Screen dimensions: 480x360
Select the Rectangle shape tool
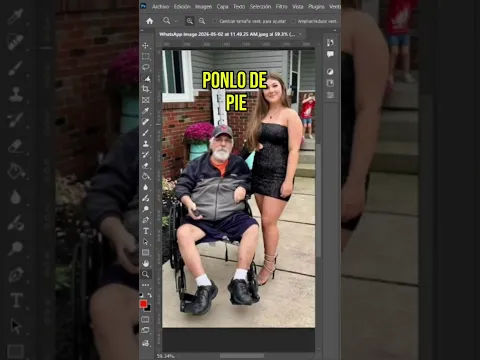point(146,253)
